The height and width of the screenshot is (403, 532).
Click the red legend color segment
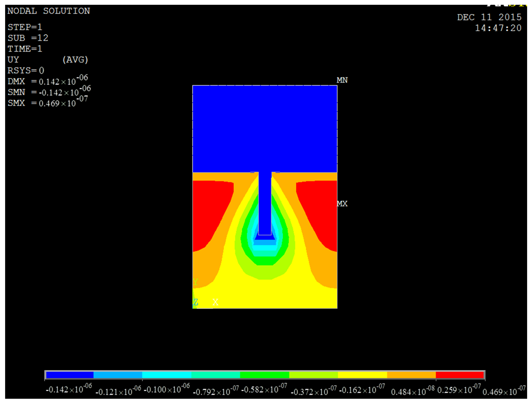pyautogui.click(x=460, y=375)
